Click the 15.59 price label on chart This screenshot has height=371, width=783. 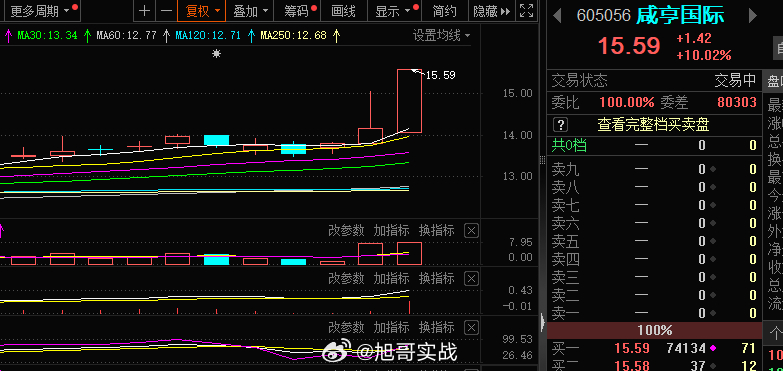[x=440, y=75]
